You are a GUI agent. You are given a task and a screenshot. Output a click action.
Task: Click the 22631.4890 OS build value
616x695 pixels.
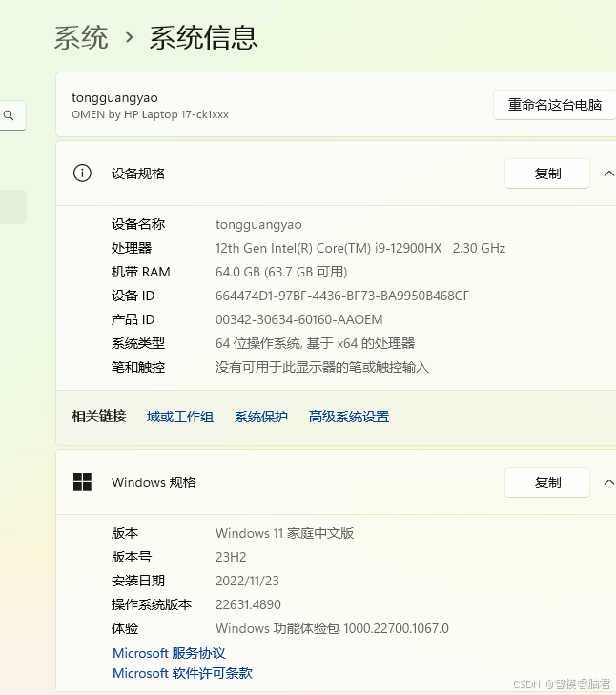point(248,604)
